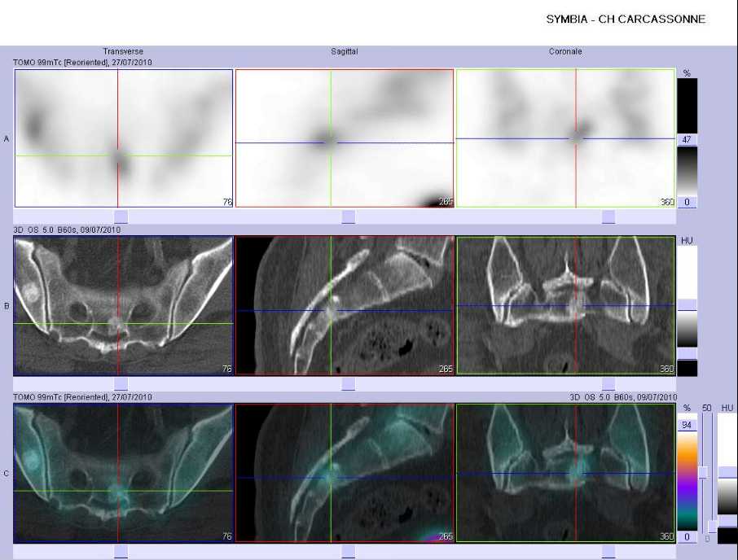This screenshot has height=560, width=738.
Task: Click the row label B
Action: [7, 306]
